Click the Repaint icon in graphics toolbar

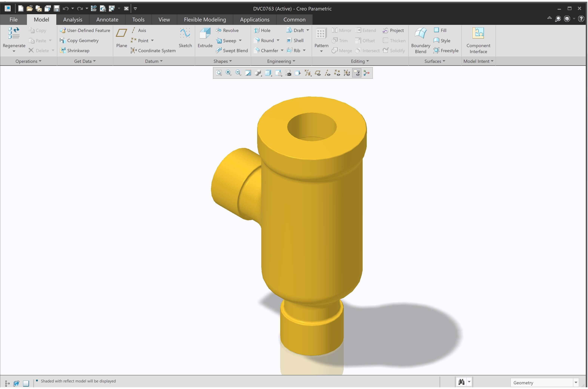point(248,73)
